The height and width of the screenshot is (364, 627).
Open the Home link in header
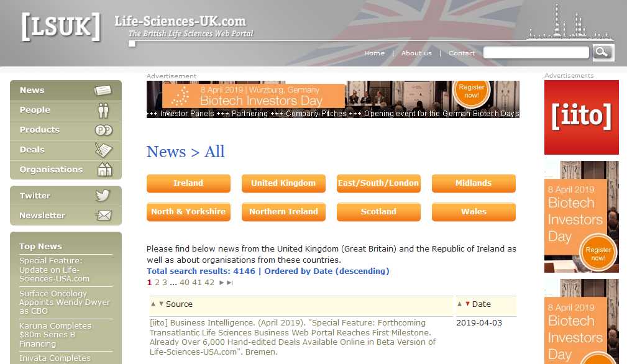(374, 53)
